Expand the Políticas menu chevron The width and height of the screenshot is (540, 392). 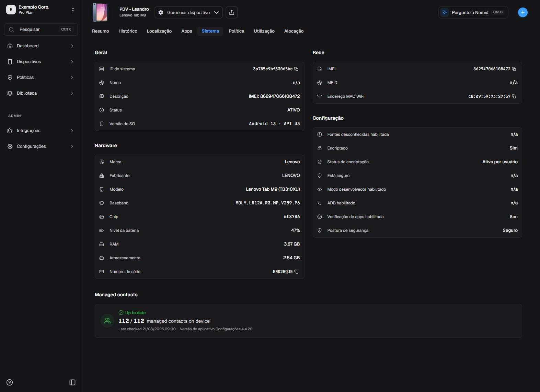coord(72,78)
